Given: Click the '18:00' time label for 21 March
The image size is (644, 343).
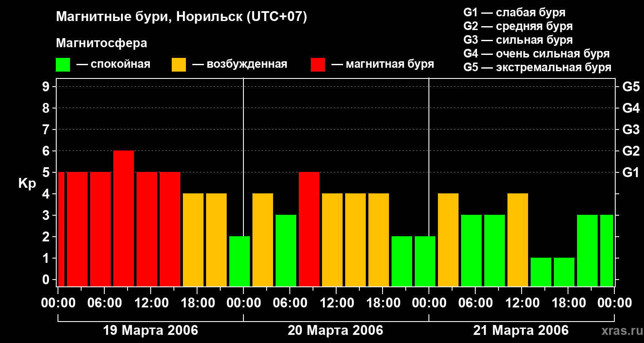Looking at the screenshot, I should click(568, 303).
